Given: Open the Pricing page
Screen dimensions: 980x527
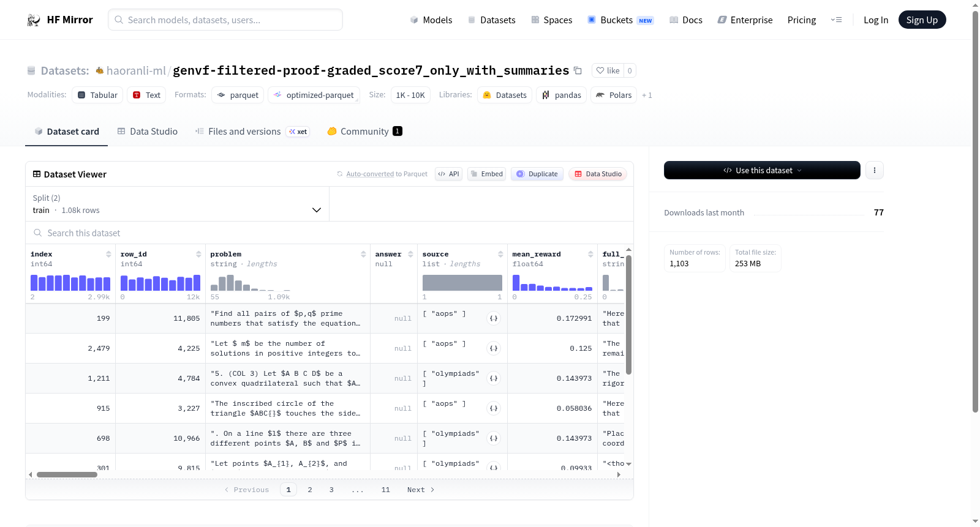Looking at the screenshot, I should pos(801,20).
